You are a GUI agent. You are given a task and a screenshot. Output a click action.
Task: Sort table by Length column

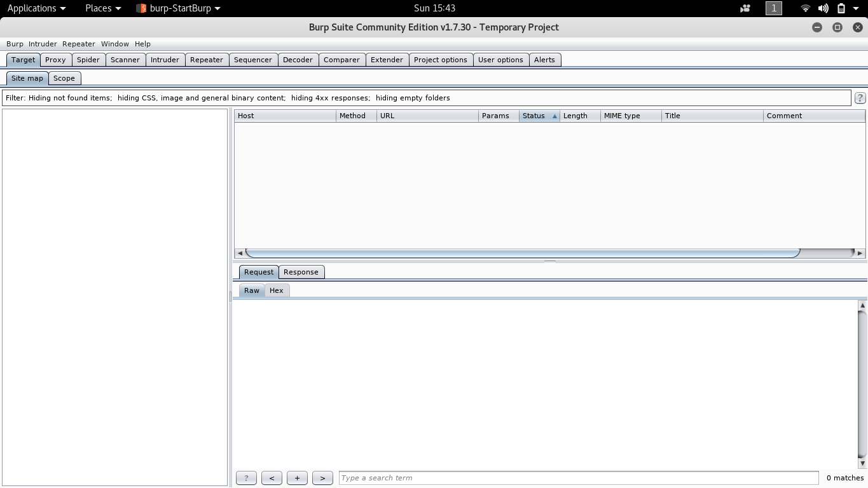tap(580, 116)
